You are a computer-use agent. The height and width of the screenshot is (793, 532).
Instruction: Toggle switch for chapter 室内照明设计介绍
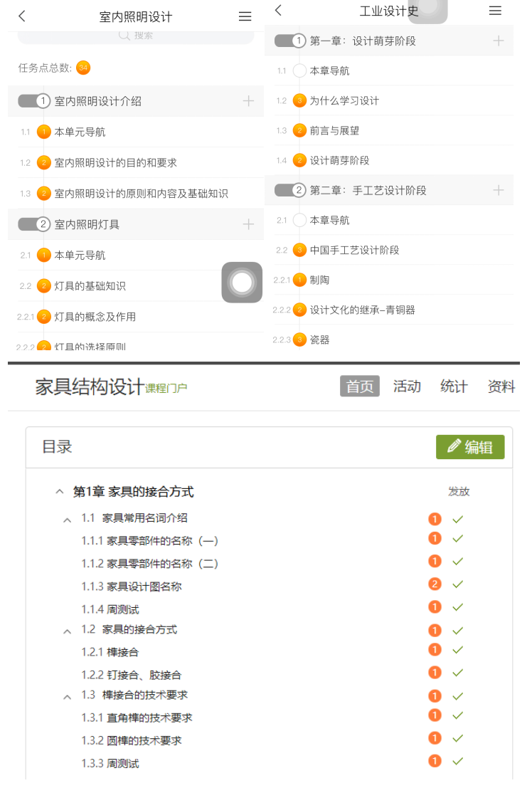tap(33, 101)
